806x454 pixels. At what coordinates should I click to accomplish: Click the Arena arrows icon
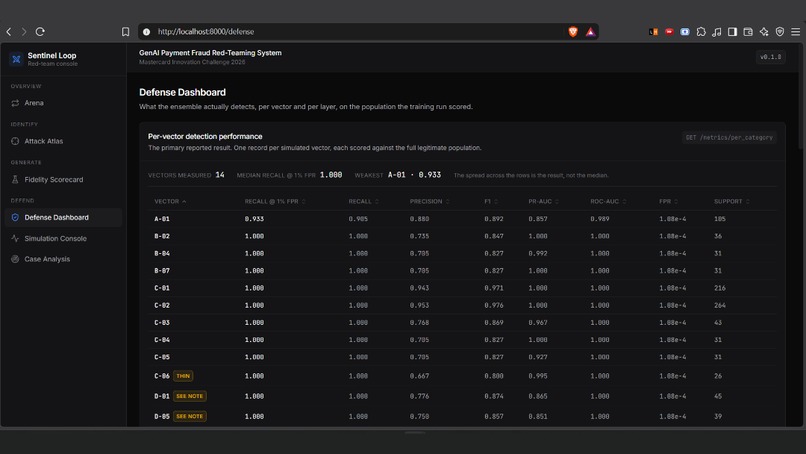15,103
